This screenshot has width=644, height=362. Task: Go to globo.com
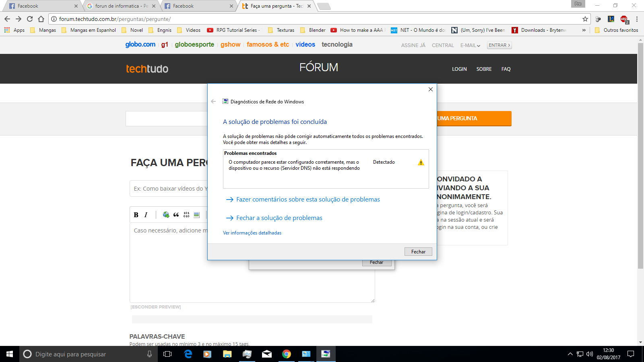pyautogui.click(x=140, y=44)
